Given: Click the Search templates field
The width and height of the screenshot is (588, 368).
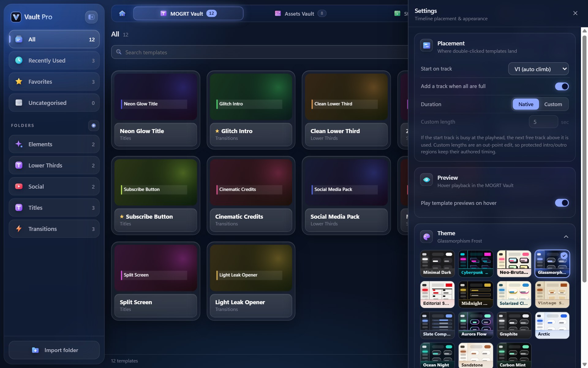Looking at the screenshot, I should [x=260, y=52].
